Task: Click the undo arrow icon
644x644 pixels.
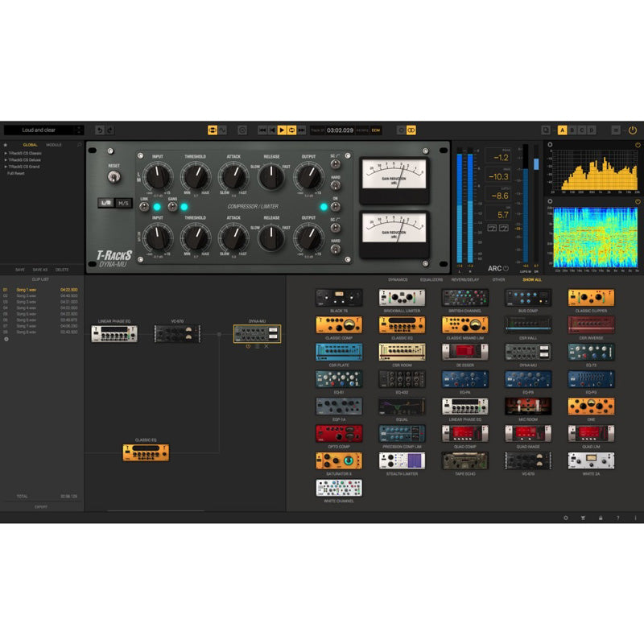Action: tap(99, 130)
